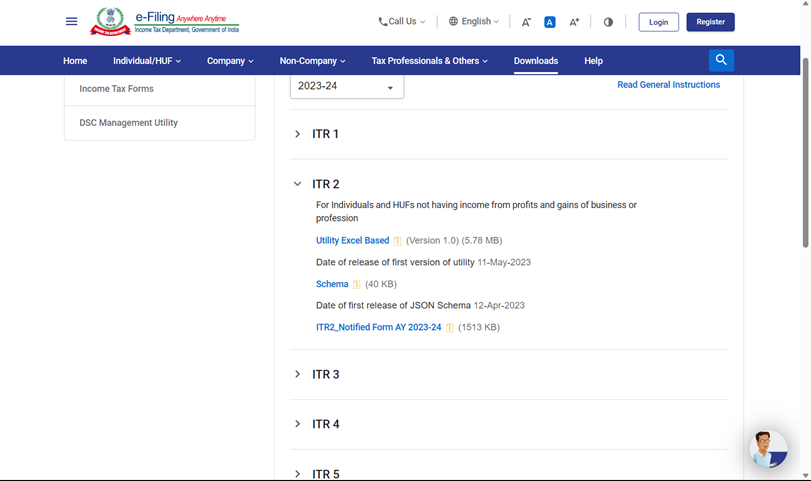Click the Register button
Screen dimensions: 811x481
click(x=710, y=22)
